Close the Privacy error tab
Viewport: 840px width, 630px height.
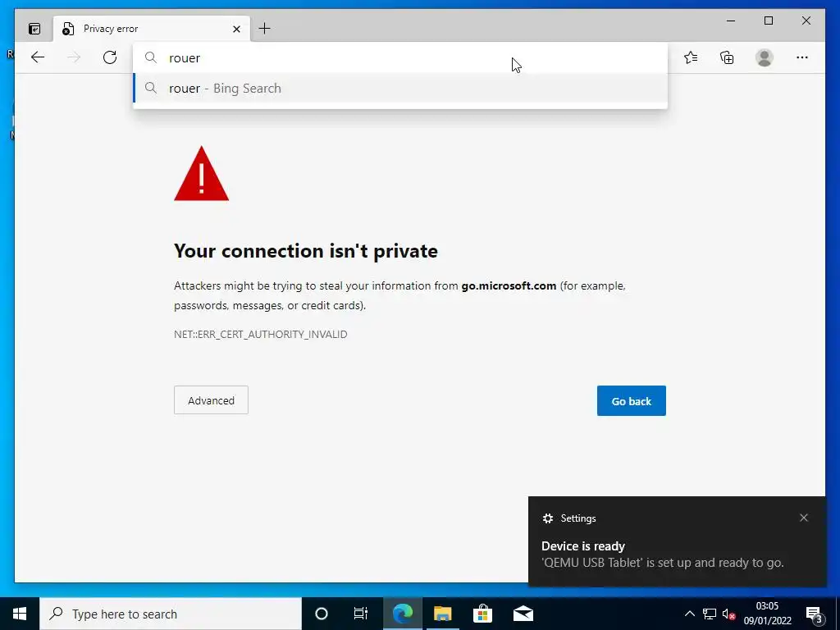(x=236, y=29)
